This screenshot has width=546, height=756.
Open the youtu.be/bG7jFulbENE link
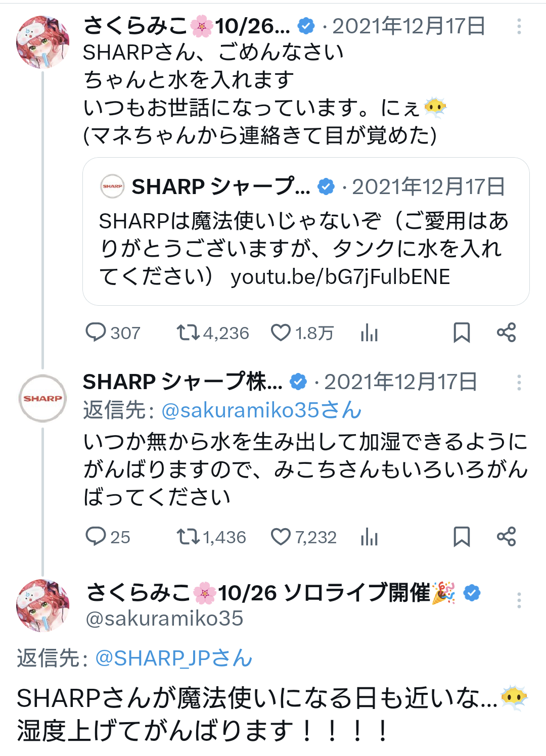tap(340, 277)
